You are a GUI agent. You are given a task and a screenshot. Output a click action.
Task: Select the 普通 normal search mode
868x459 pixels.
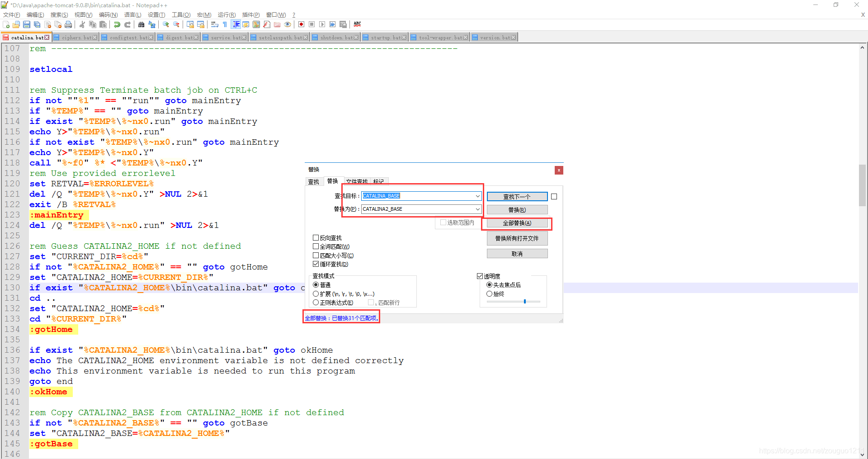click(316, 285)
